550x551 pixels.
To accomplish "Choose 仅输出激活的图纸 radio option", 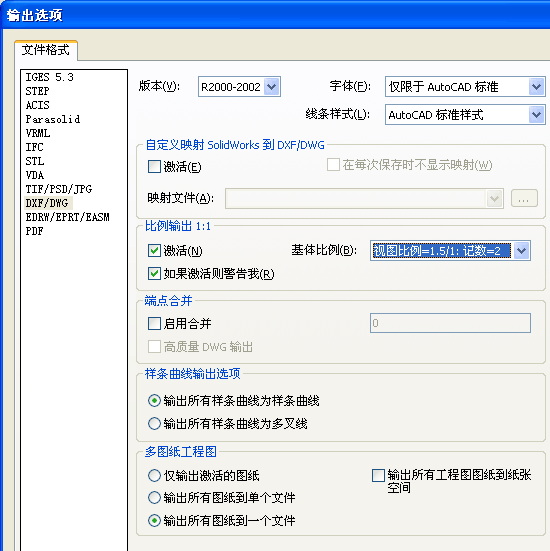I will coord(154,475).
